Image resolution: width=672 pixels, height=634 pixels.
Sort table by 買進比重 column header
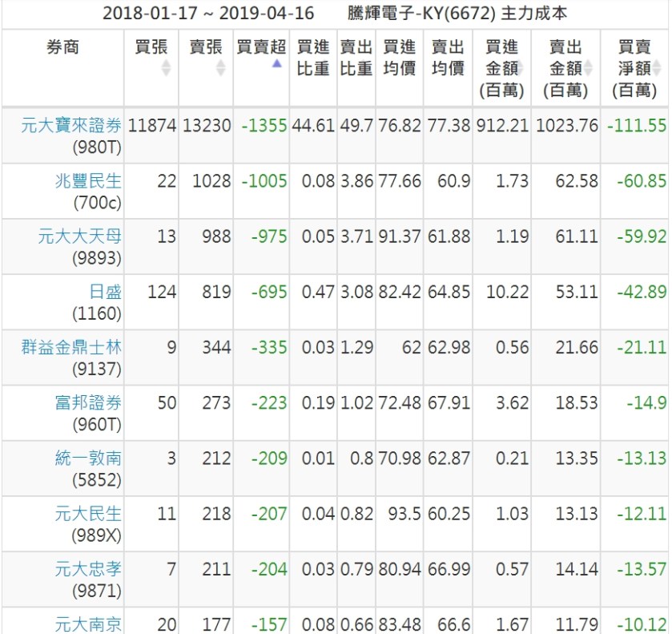click(x=313, y=59)
